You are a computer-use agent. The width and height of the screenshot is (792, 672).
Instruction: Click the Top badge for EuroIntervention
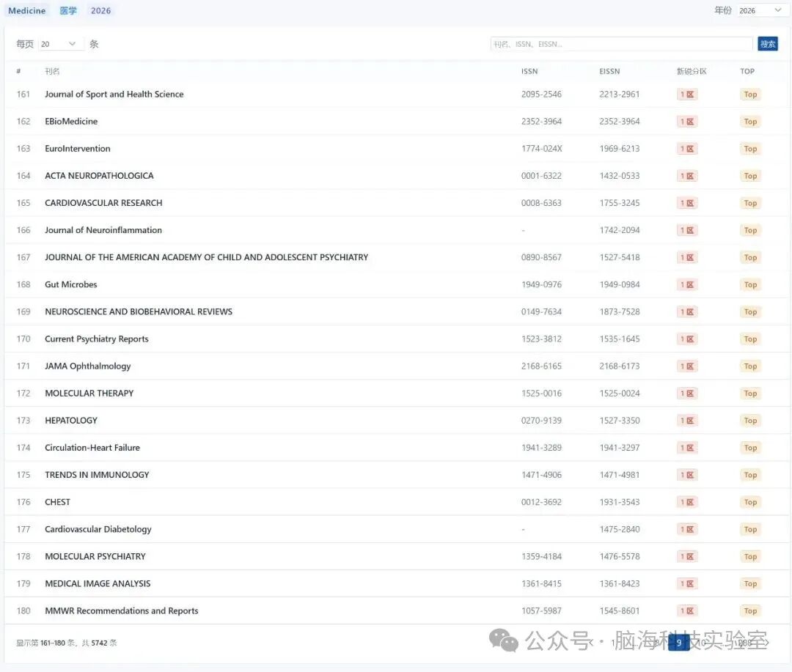(x=750, y=149)
